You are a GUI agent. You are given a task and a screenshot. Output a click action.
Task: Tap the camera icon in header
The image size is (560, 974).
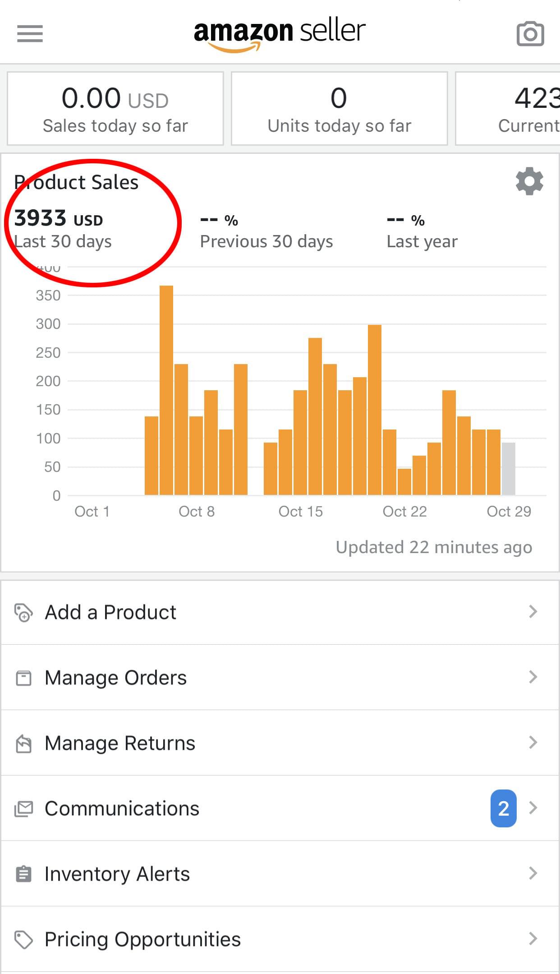pyautogui.click(x=530, y=34)
